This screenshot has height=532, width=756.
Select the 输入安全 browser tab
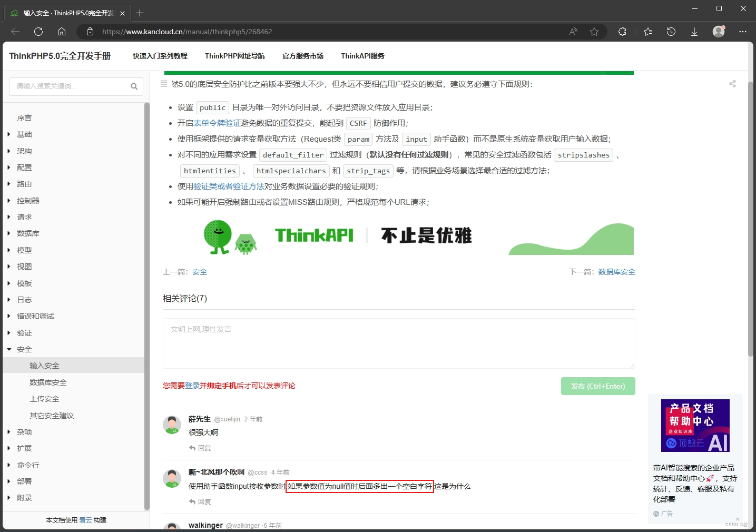tap(63, 13)
